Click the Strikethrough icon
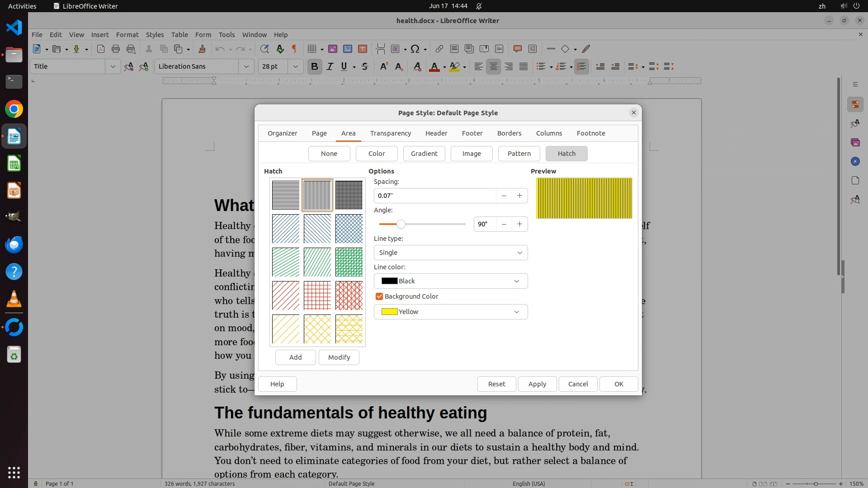This screenshot has width=868, height=488. click(x=365, y=66)
